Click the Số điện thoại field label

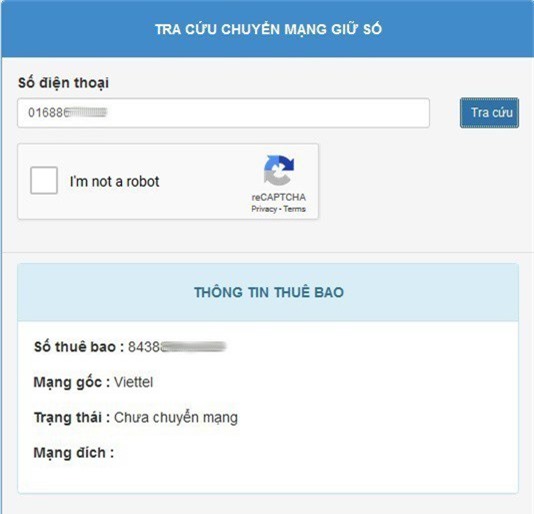coord(63,83)
